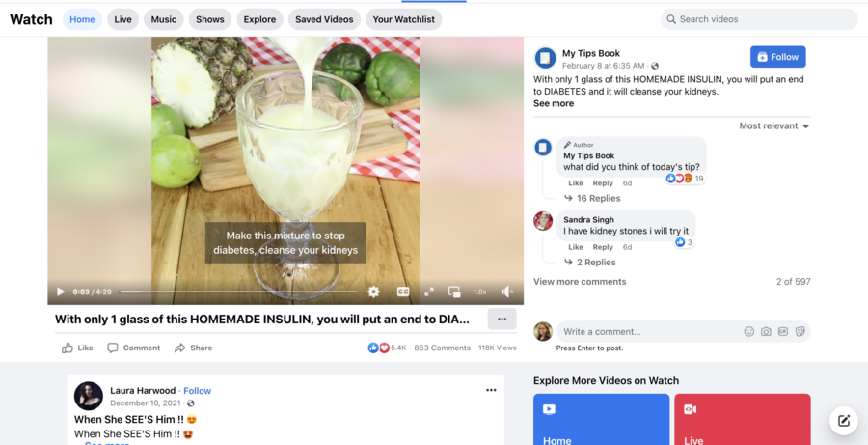Click Laura Harwood name link
Screen dimensions: 868x445
pos(143,391)
